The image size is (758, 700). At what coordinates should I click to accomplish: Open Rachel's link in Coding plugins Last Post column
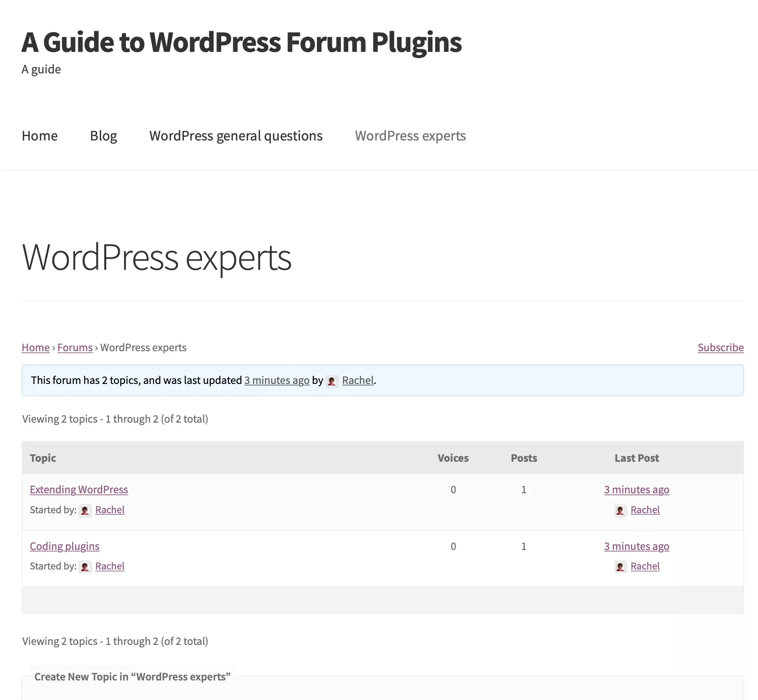point(645,566)
